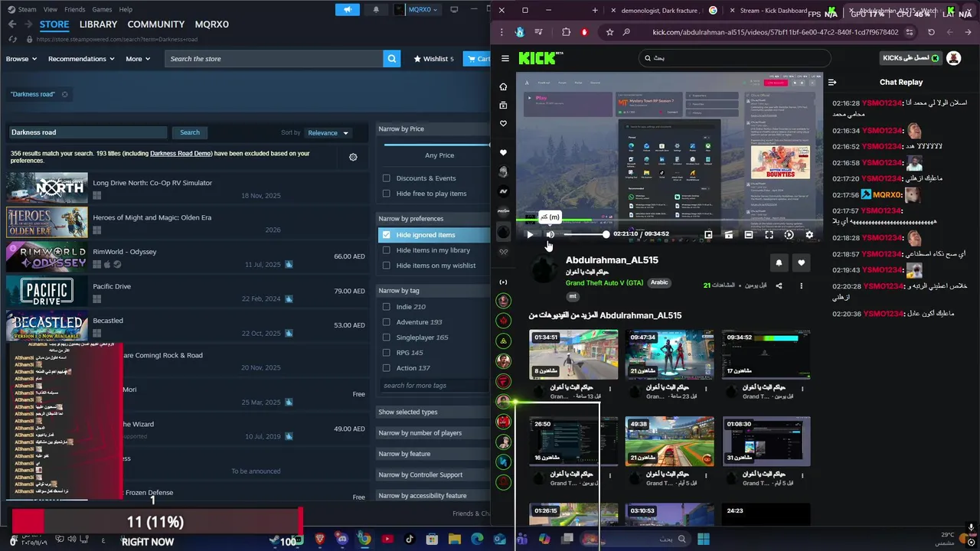Viewport: 980px width, 551px height.
Task: Filter by Indie tag checkbox
Action: 386,307
